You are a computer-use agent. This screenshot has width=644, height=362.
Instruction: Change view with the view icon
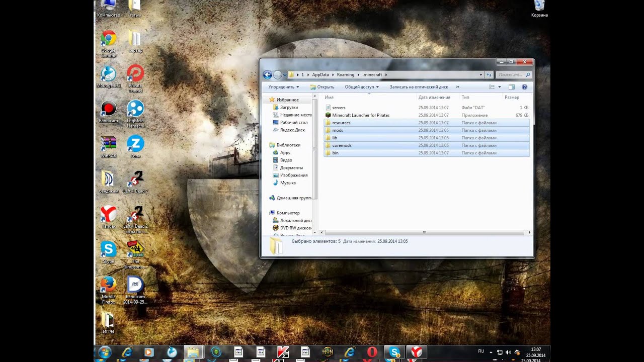pyautogui.click(x=492, y=87)
